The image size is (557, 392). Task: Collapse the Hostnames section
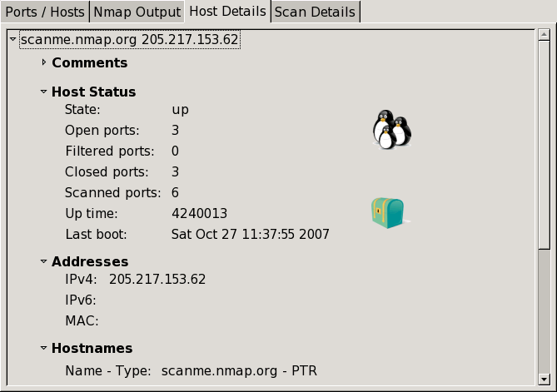point(44,348)
